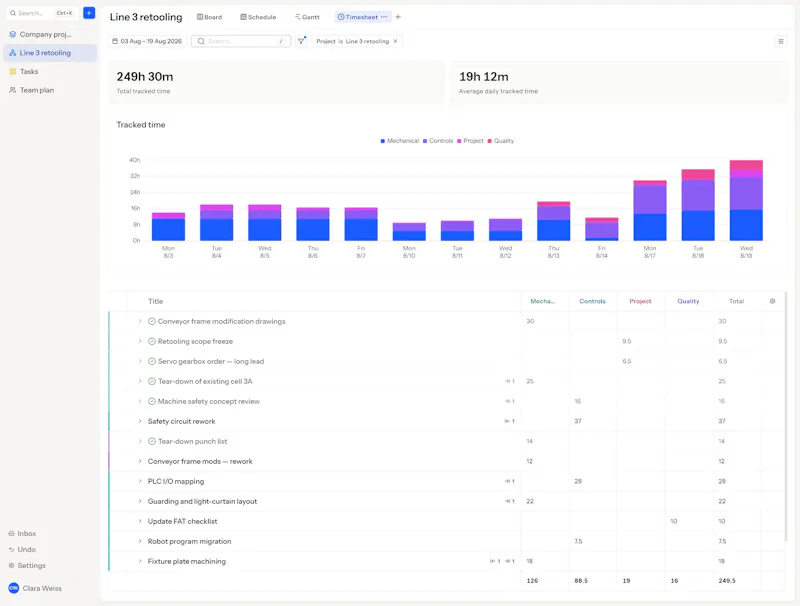The height and width of the screenshot is (606, 800).
Task: Click the blue plus create button
Action: point(89,13)
